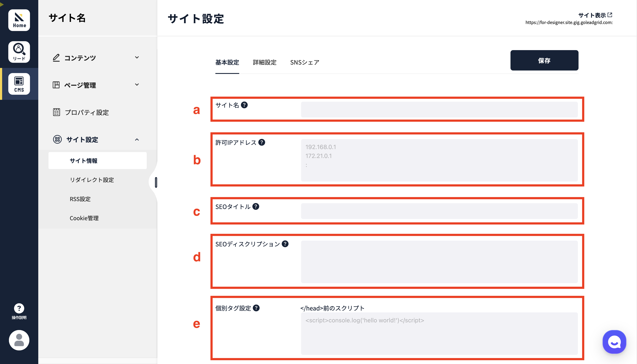Open the user profile avatar
Viewport: 637px width, 364px height.
click(x=19, y=340)
